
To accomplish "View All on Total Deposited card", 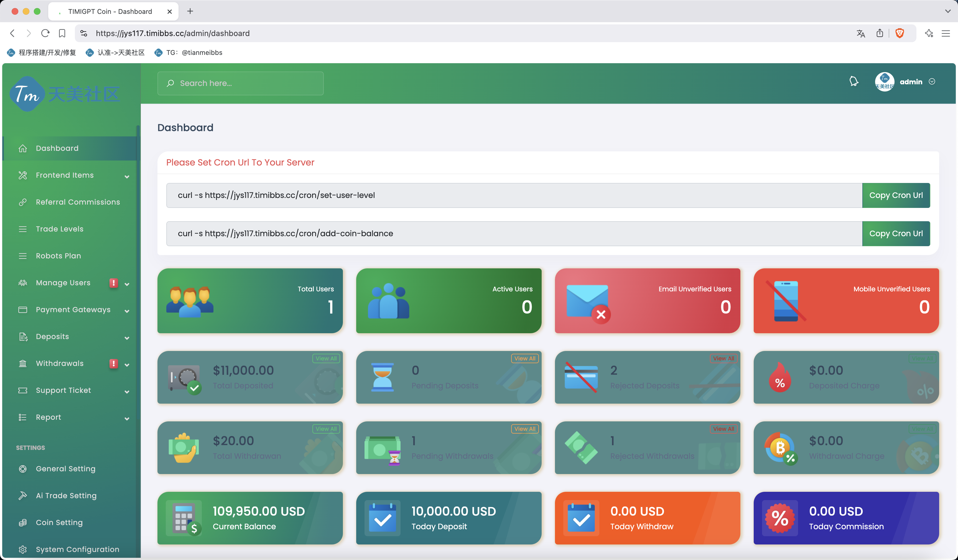I will [x=326, y=358].
